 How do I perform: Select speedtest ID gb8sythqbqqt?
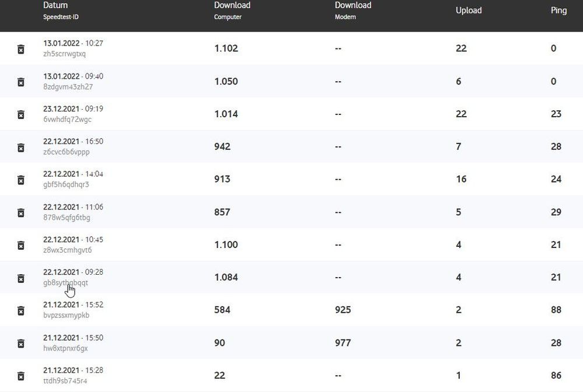pyautogui.click(x=65, y=283)
